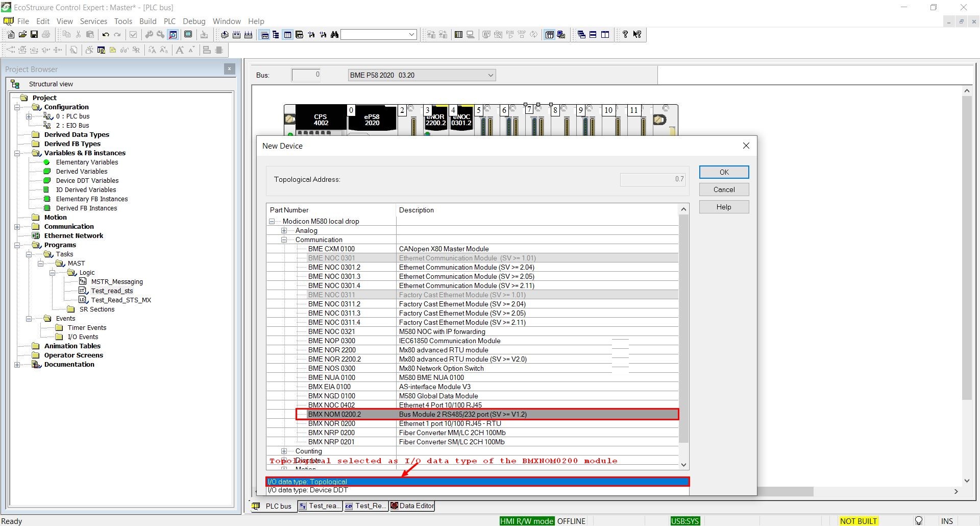Open the PLC menu
This screenshot has height=526, width=980.
pyautogui.click(x=169, y=21)
